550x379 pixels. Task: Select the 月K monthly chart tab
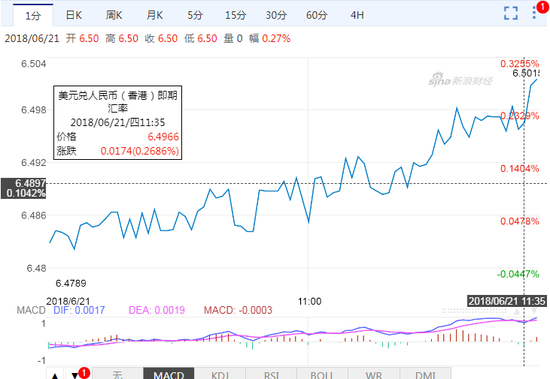pyautogui.click(x=155, y=15)
